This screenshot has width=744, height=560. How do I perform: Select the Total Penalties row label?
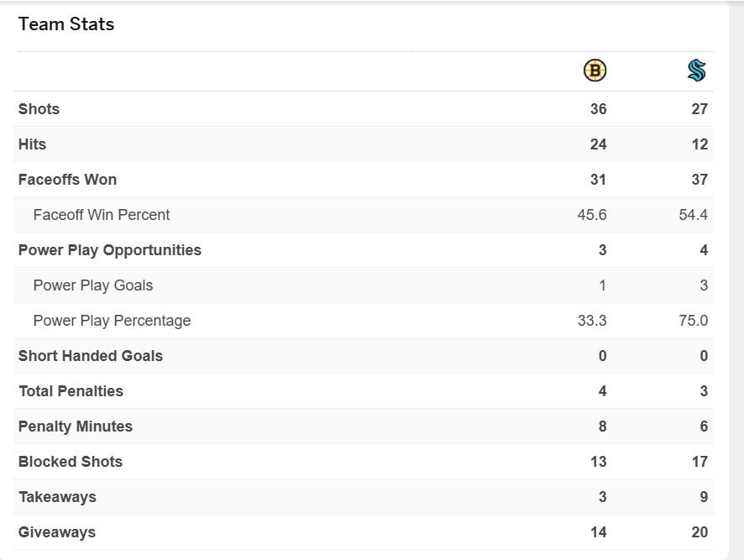click(x=71, y=391)
